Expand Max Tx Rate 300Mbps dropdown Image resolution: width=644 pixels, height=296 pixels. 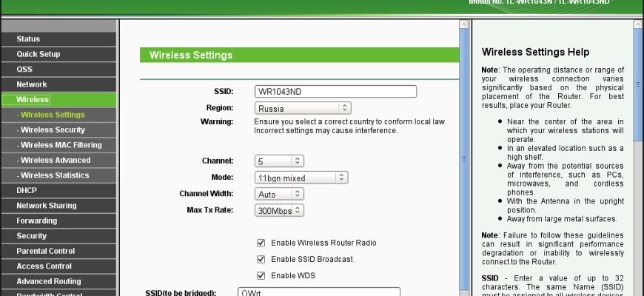pos(278,210)
